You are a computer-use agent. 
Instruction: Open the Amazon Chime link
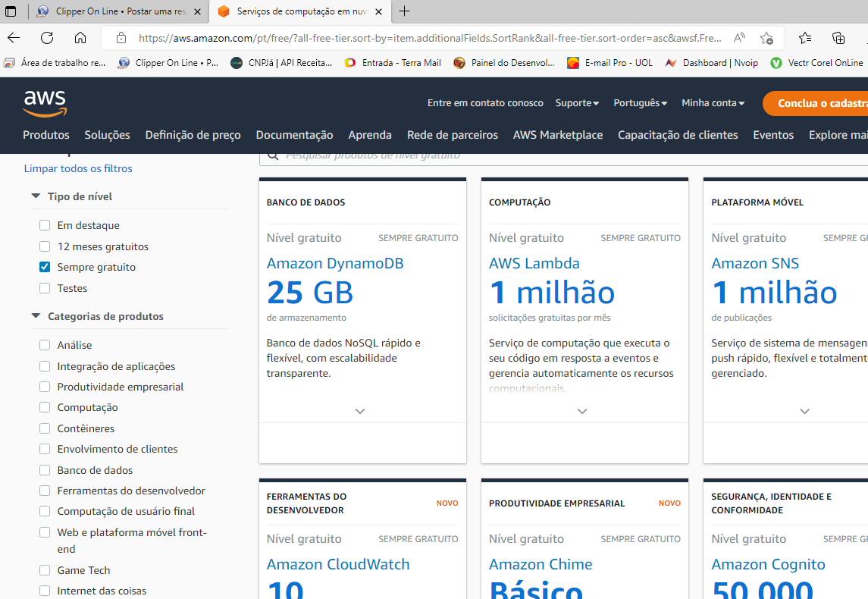click(x=541, y=564)
